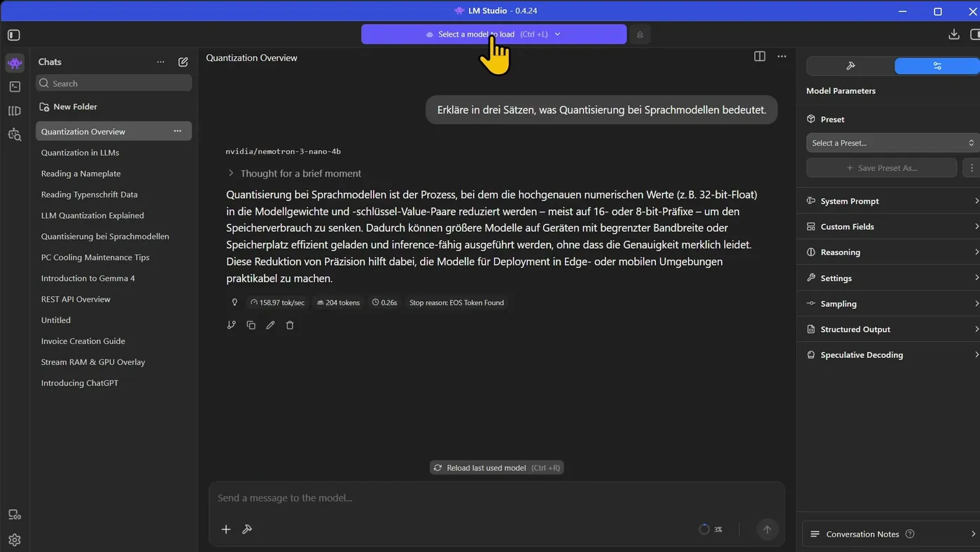Expand the Structured Output section
Image resolution: width=980 pixels, height=552 pixels.
[x=889, y=329]
